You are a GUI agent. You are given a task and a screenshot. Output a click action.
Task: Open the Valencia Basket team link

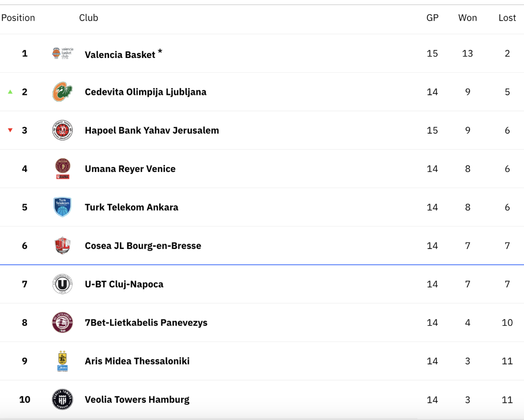click(120, 55)
